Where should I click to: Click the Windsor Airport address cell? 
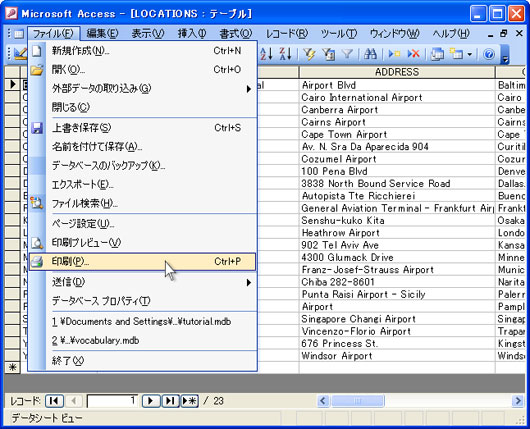coord(397,356)
